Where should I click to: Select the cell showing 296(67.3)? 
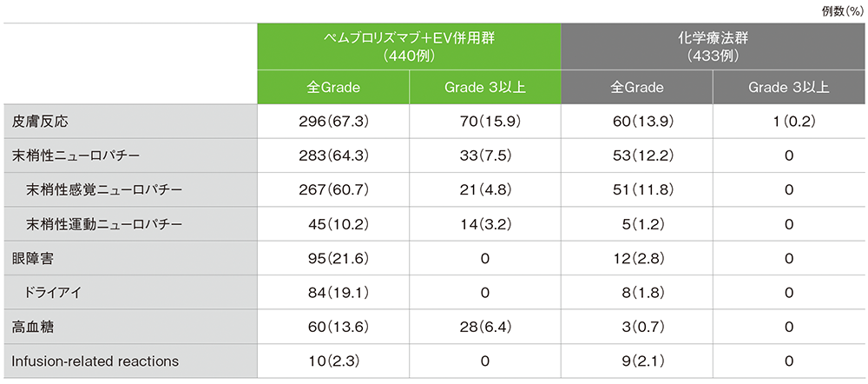pyautogui.click(x=333, y=121)
